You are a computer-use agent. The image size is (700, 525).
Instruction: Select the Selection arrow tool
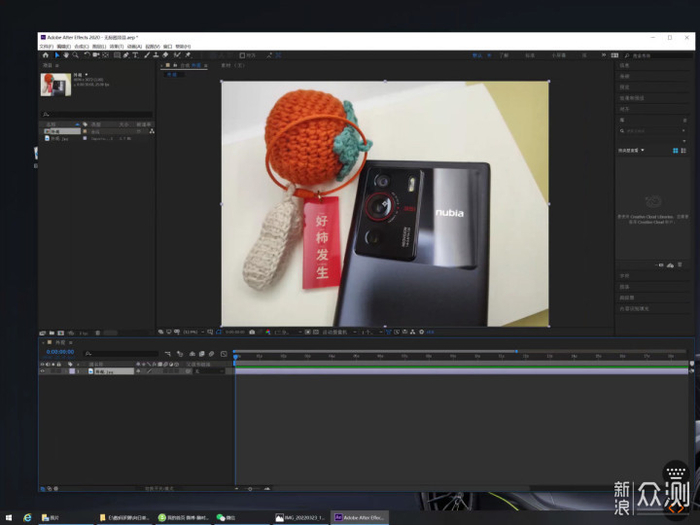(56, 55)
